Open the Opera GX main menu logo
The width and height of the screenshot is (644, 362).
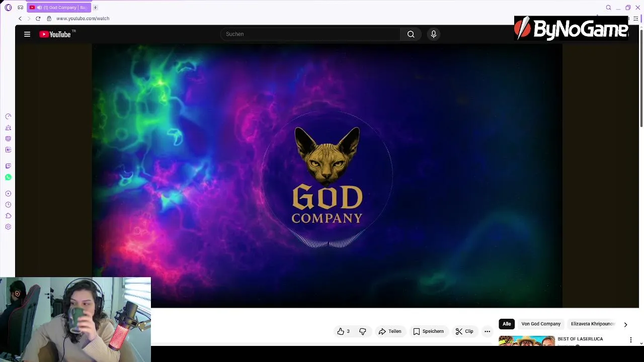click(x=8, y=8)
